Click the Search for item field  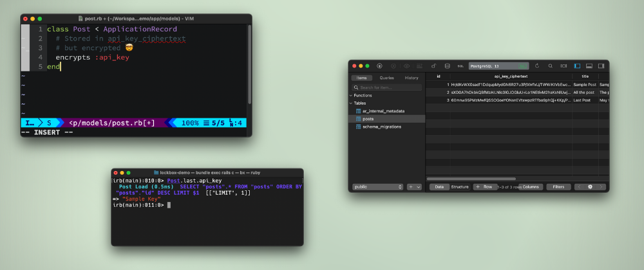tap(386, 87)
